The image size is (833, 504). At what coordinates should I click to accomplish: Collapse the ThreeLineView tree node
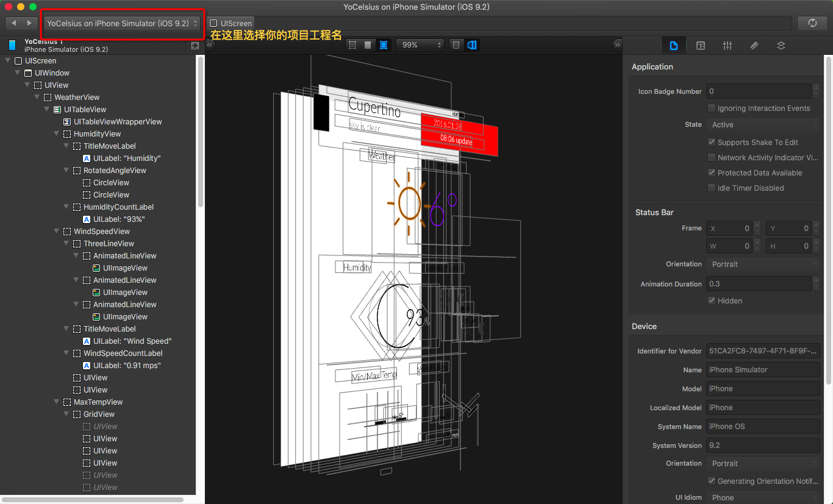[x=66, y=244]
